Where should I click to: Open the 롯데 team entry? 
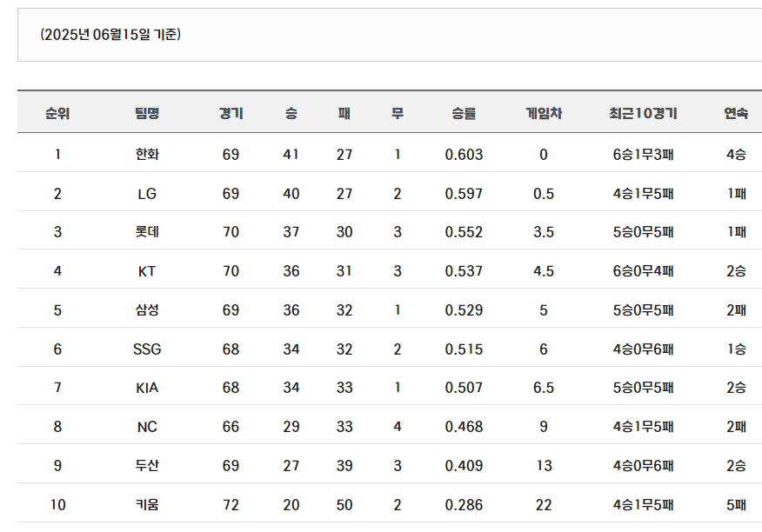[147, 232]
